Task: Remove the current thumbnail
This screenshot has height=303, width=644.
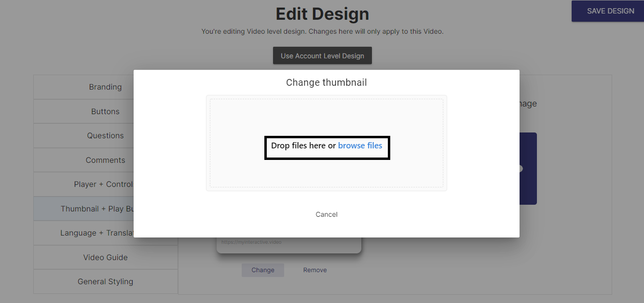Action: point(315,270)
